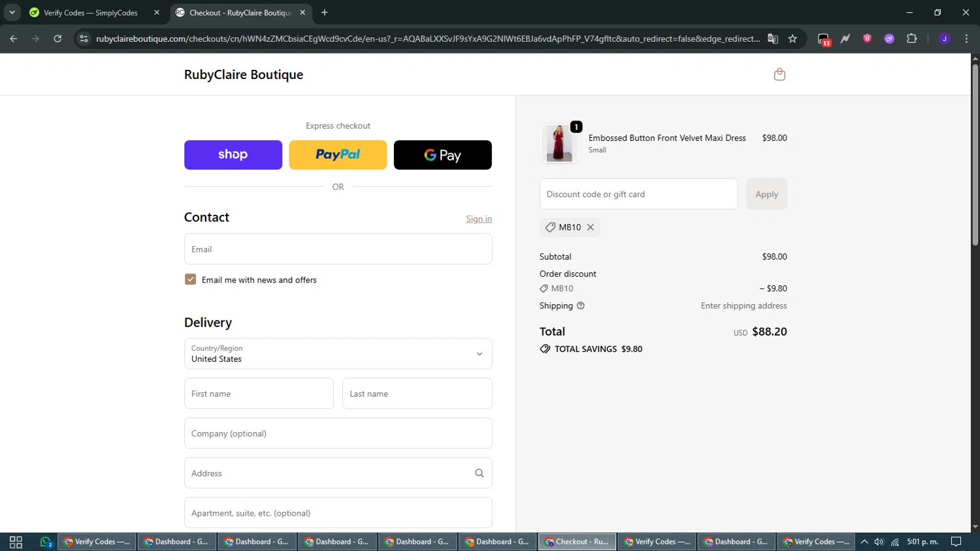Focus the Address field

[338, 473]
